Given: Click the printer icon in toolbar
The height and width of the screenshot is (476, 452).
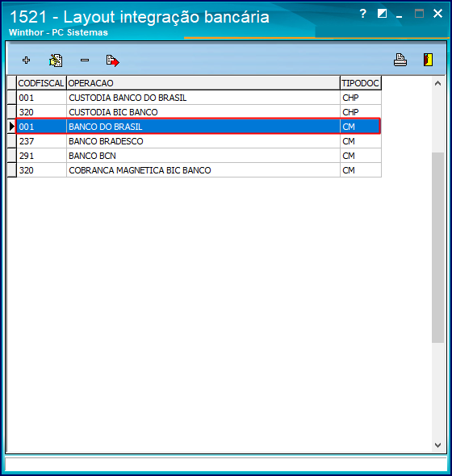Looking at the screenshot, I should [400, 60].
